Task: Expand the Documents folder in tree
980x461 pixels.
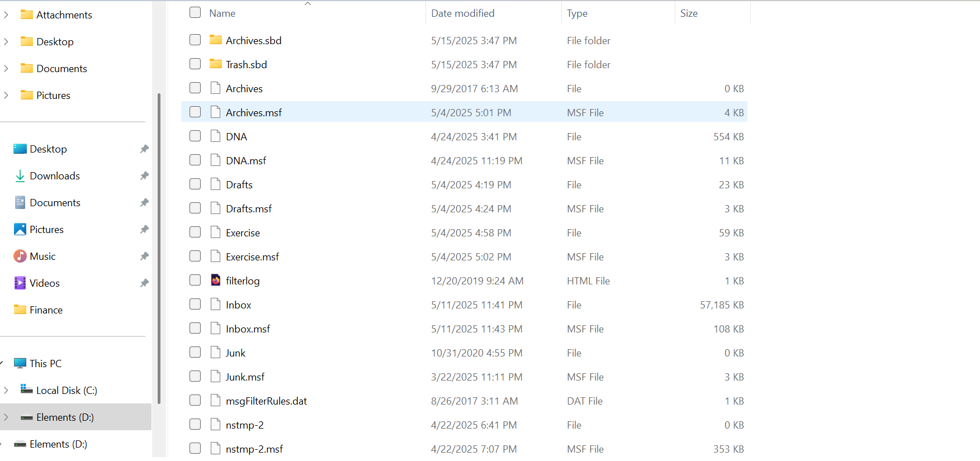Action: coord(6,68)
